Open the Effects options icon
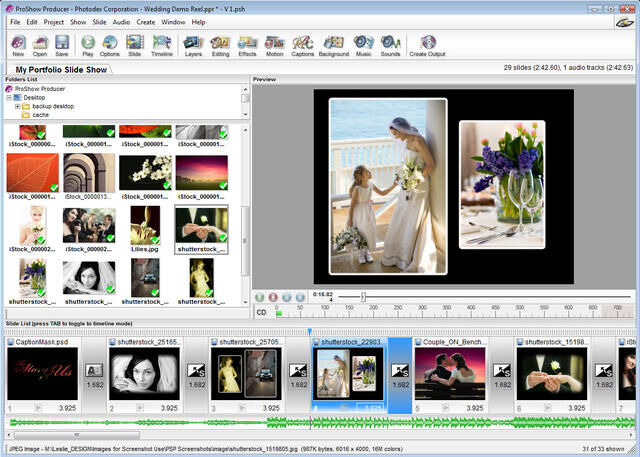The image size is (640, 457). 247,43
